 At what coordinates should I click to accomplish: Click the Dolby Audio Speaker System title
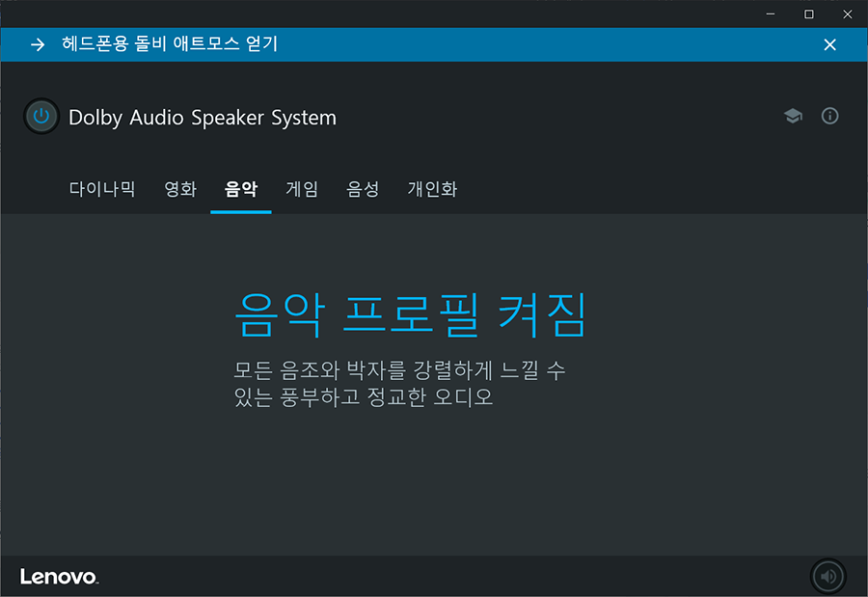(x=203, y=118)
